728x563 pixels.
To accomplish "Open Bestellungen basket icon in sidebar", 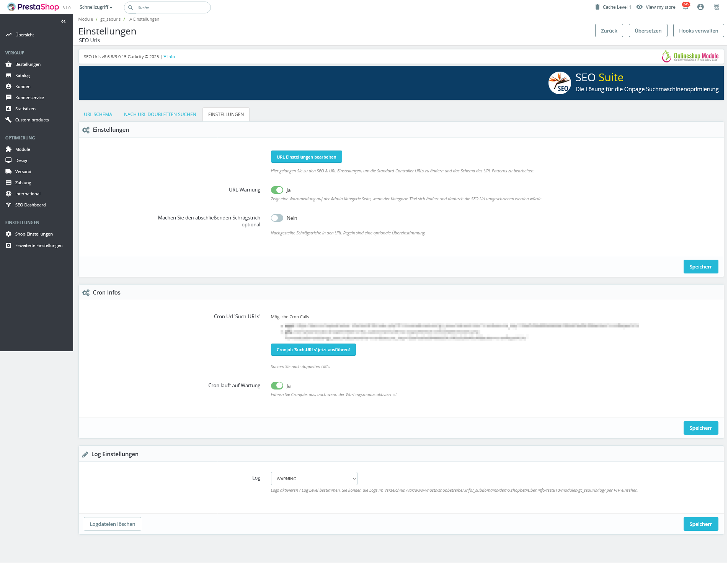I will pyautogui.click(x=8, y=64).
